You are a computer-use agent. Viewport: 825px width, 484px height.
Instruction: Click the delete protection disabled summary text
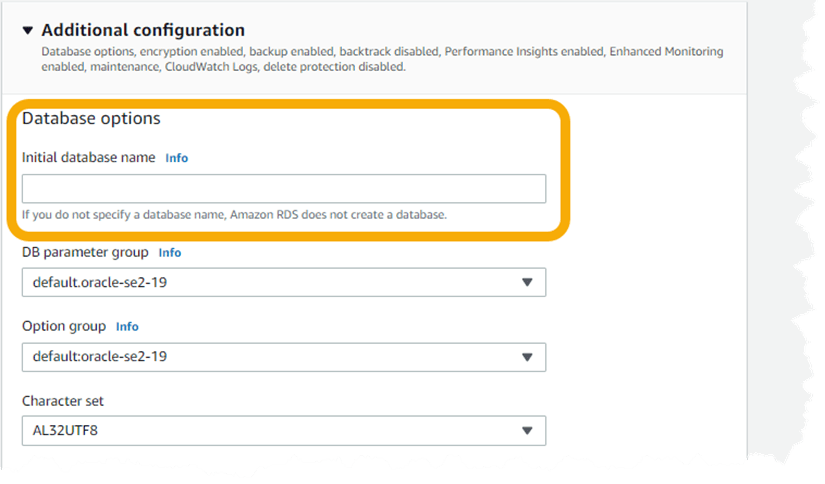click(x=334, y=67)
